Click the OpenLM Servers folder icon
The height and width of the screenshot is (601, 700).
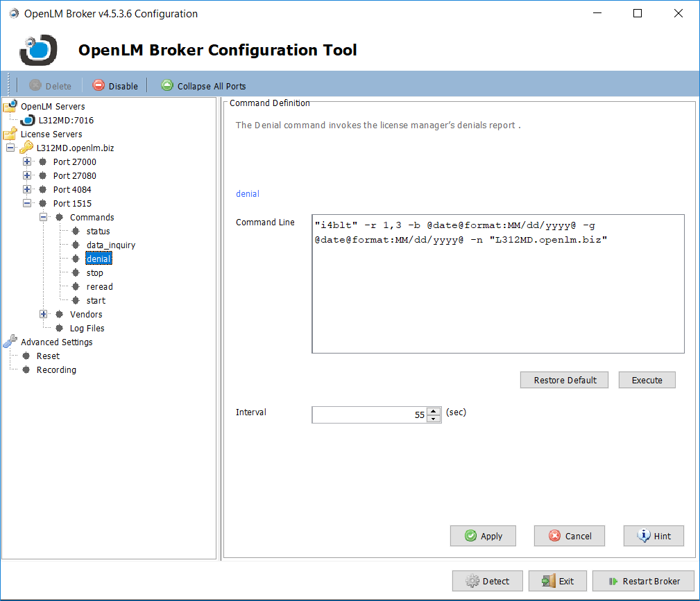coord(10,106)
